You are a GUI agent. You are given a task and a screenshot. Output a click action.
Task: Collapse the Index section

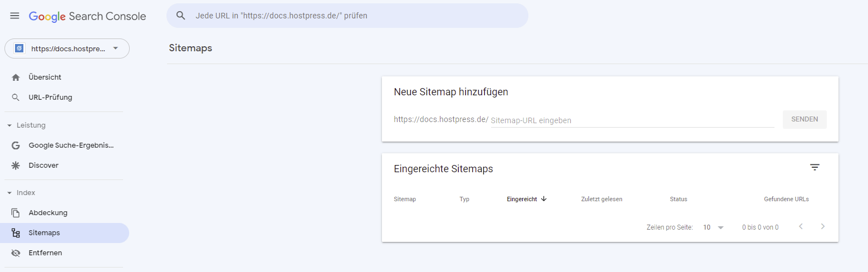point(9,193)
